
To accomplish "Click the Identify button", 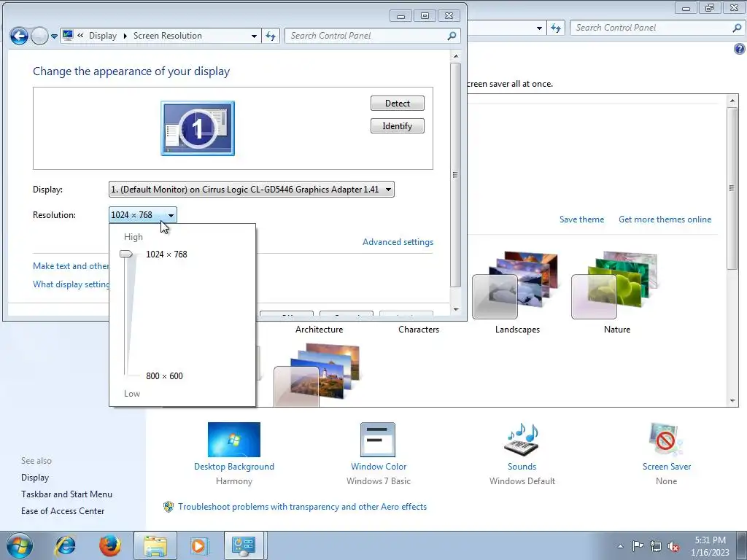I will pyautogui.click(x=398, y=126).
